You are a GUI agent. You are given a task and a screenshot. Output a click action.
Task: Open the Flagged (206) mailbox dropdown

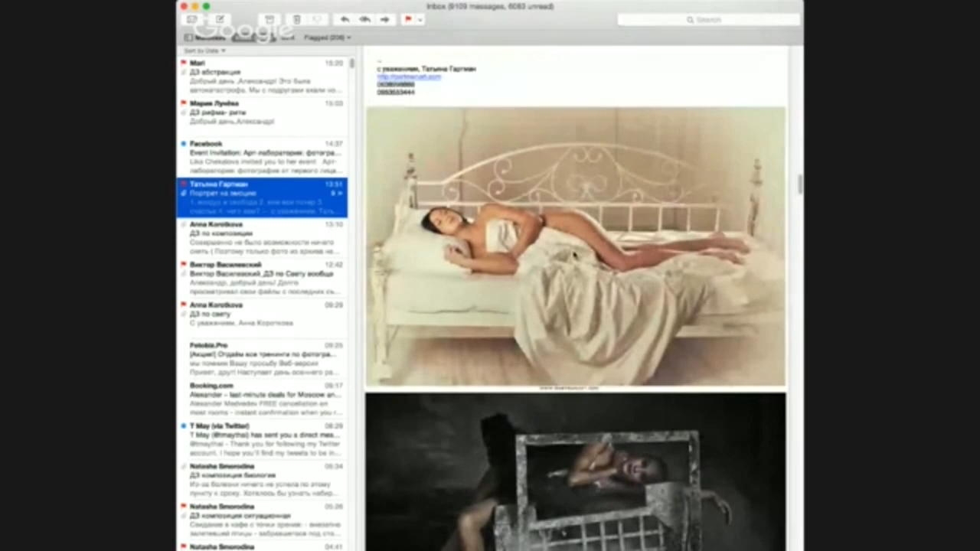pos(327,37)
